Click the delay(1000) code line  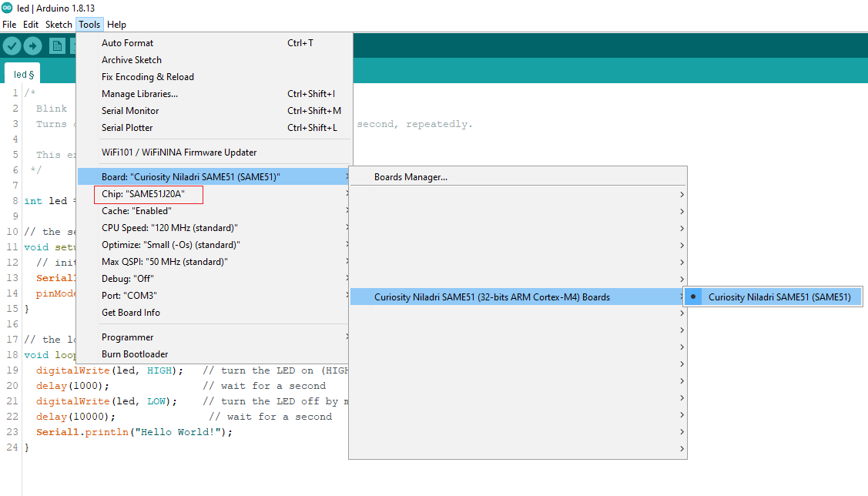pyautogui.click(x=72, y=386)
